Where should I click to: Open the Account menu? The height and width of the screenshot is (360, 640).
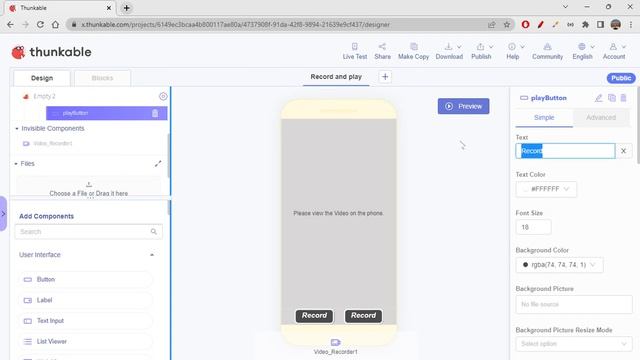click(614, 51)
